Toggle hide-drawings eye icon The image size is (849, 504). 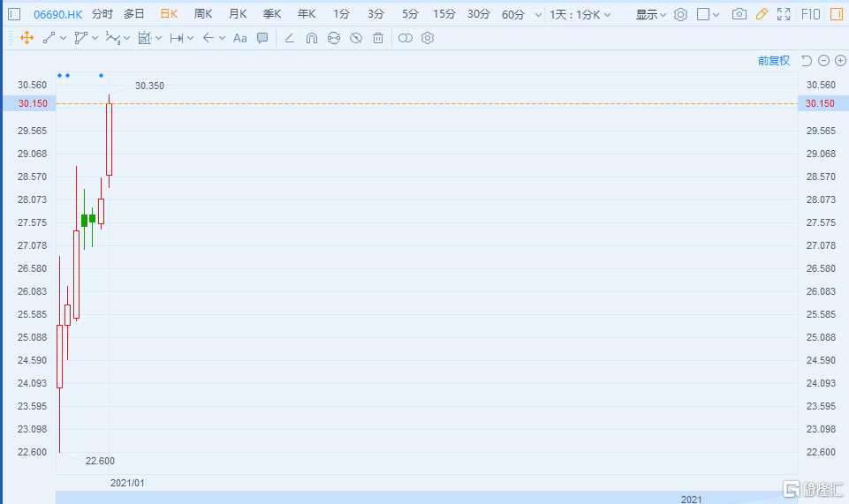point(355,38)
